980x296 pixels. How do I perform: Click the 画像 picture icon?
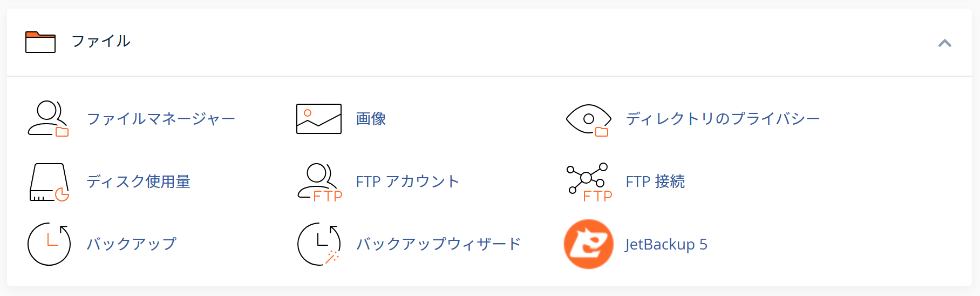[319, 119]
